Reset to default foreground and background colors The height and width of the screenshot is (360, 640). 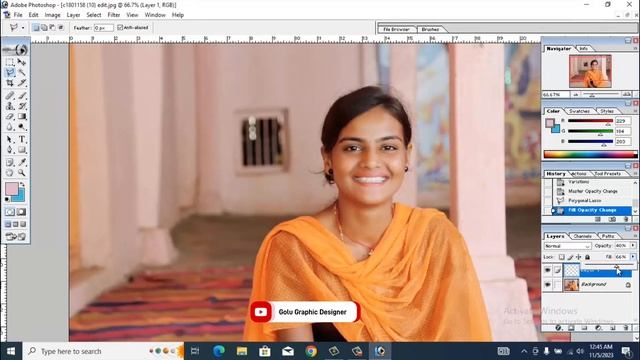(7, 200)
